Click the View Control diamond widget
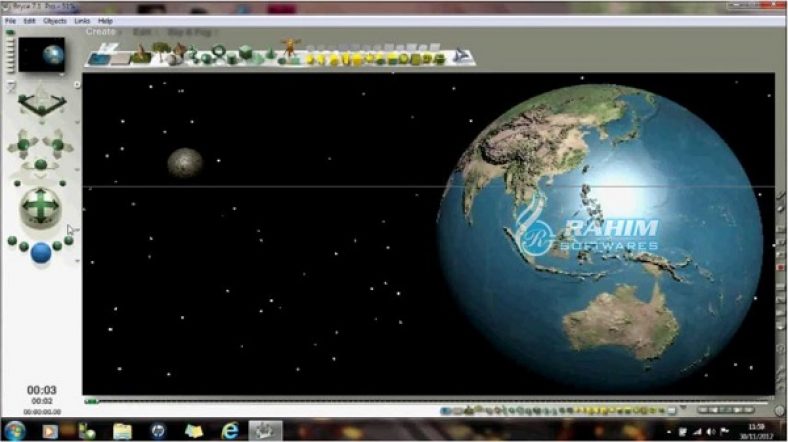The height and width of the screenshot is (442, 788). 42,103
